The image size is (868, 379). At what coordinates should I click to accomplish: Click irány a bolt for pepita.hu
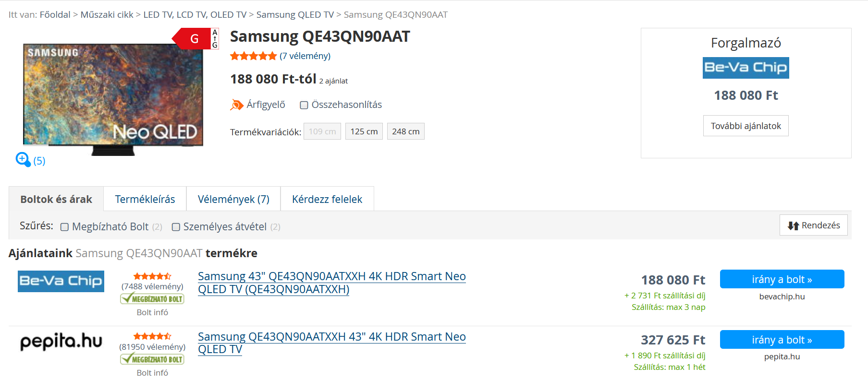coord(782,340)
